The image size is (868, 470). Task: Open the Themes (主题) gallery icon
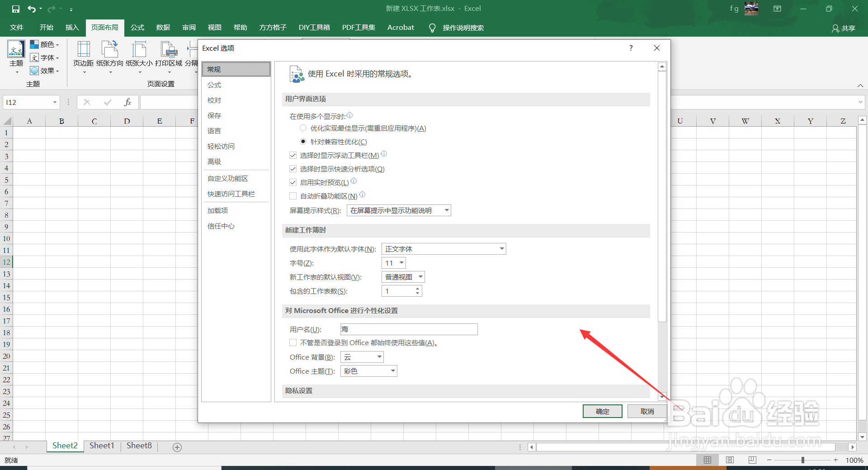pyautogui.click(x=16, y=49)
